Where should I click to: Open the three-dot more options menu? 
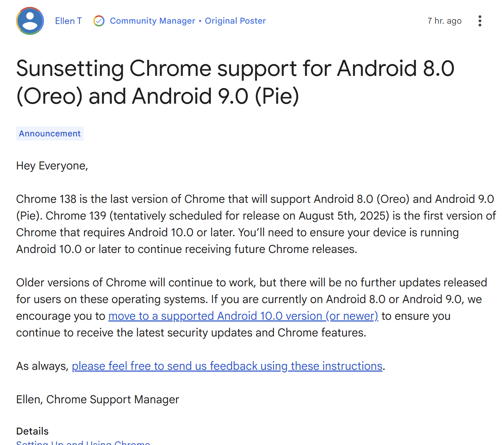coord(480,21)
